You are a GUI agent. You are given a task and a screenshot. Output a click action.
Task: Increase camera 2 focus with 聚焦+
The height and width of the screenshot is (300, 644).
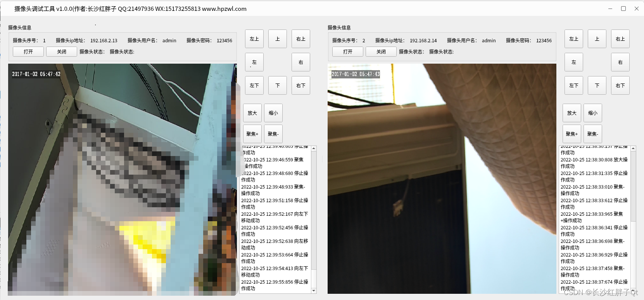[572, 134]
